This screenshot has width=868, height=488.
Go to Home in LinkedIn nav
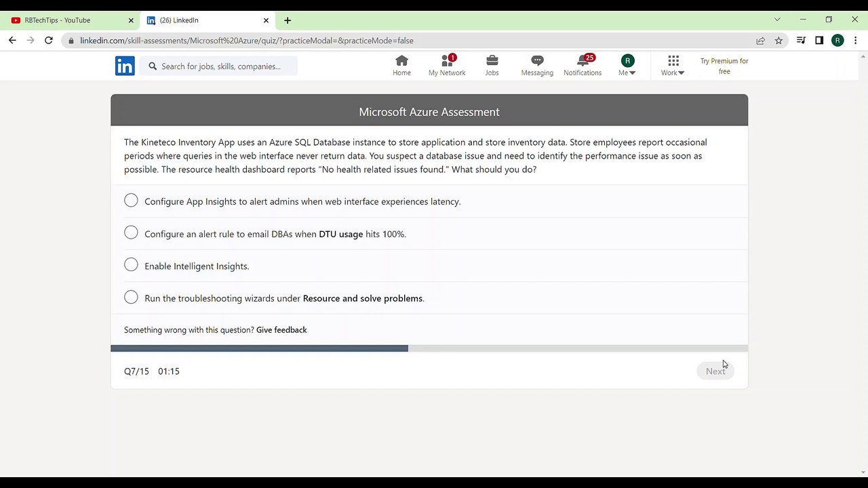point(401,66)
